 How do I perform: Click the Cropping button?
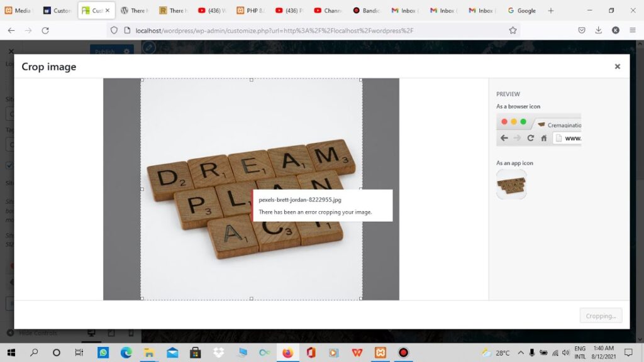coord(601,316)
